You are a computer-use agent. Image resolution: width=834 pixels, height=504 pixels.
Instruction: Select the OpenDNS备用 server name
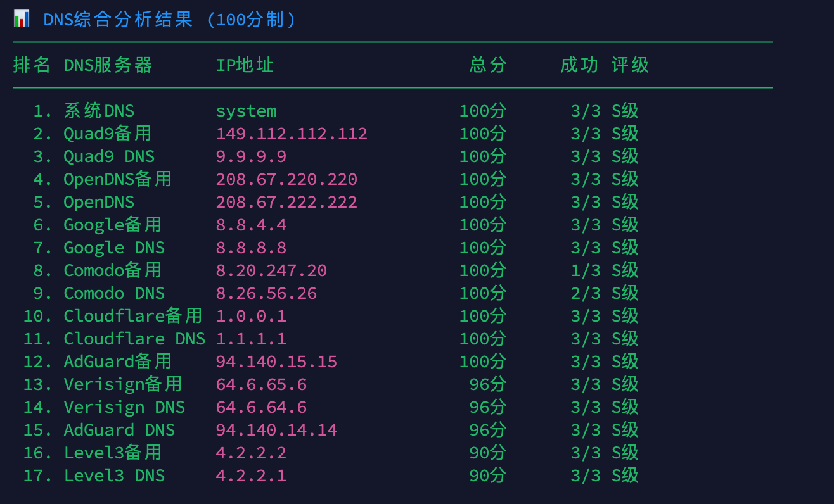coord(118,179)
